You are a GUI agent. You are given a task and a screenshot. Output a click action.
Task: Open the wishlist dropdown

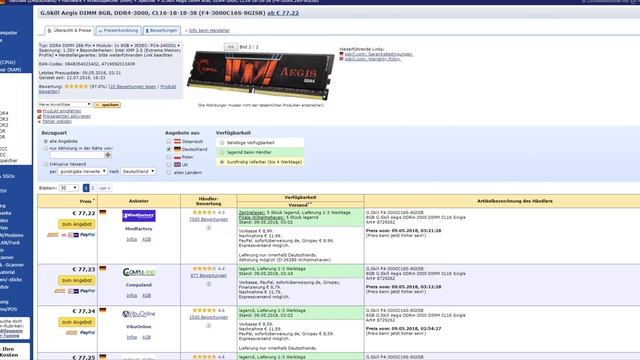[65, 105]
